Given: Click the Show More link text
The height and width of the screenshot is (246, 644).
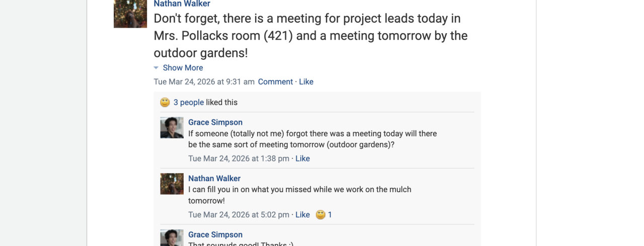Looking at the screenshot, I should pos(183,68).
